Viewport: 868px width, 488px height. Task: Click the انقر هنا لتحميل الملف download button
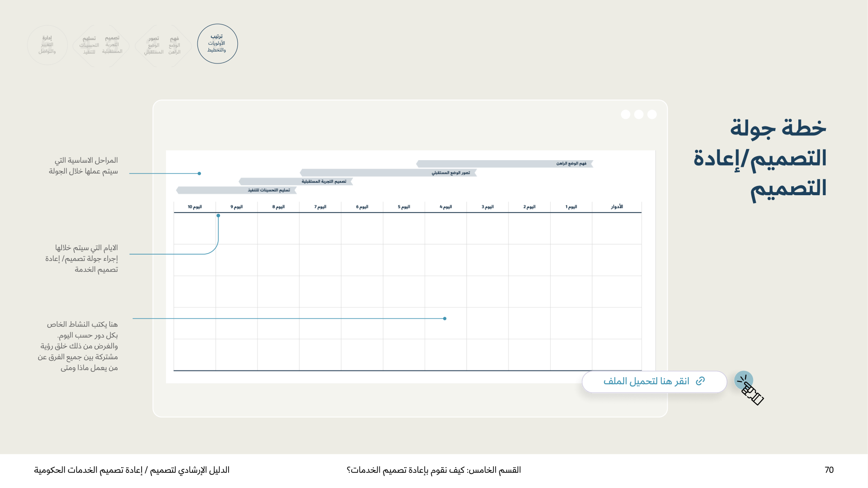(654, 382)
